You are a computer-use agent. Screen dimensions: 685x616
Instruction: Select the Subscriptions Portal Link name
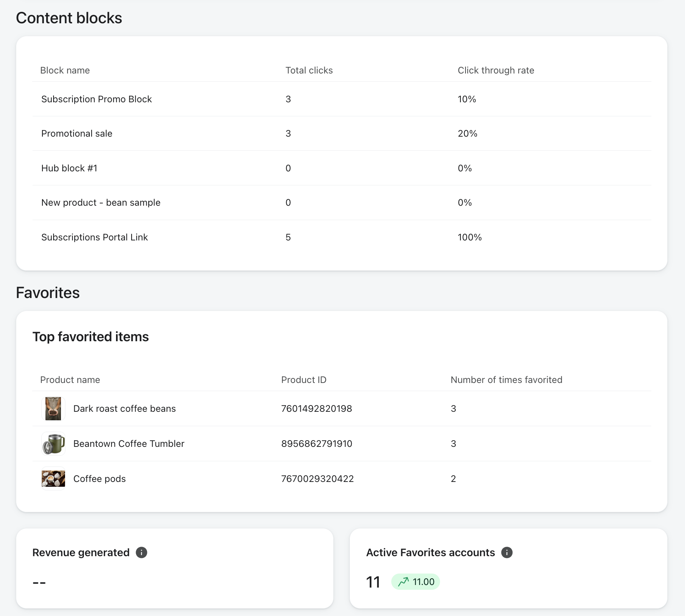95,237
